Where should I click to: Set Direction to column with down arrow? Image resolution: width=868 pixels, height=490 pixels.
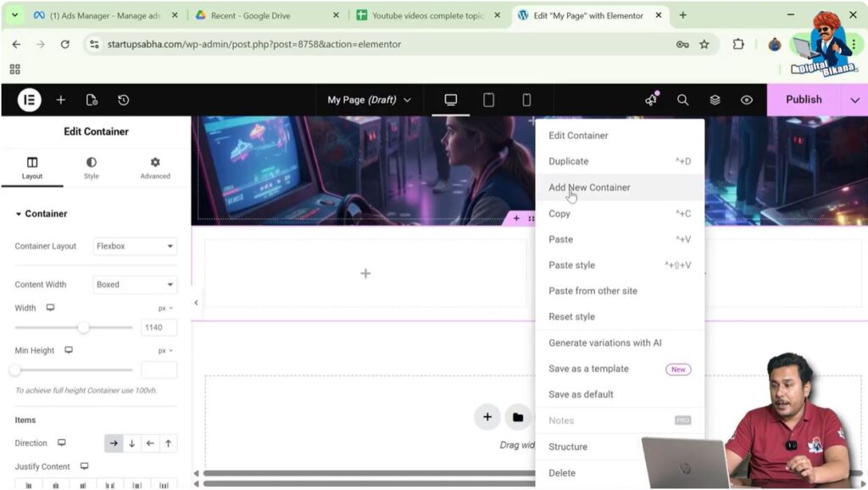132,443
